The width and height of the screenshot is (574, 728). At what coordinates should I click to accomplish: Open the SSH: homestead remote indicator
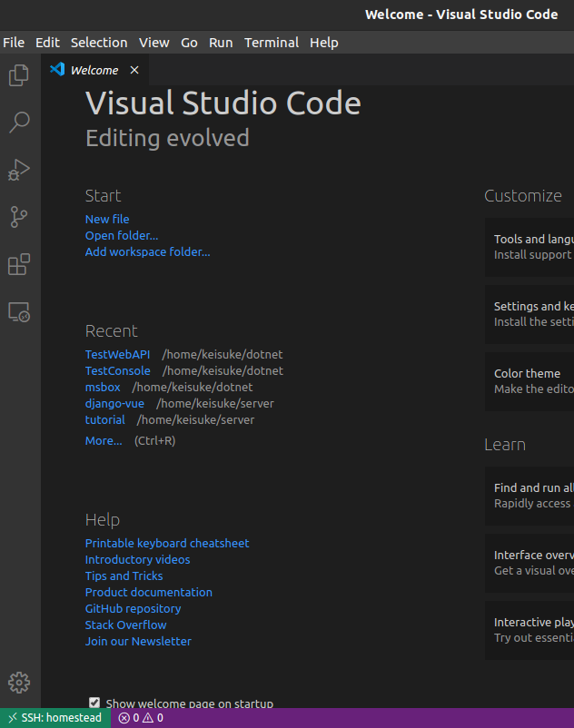click(x=55, y=718)
